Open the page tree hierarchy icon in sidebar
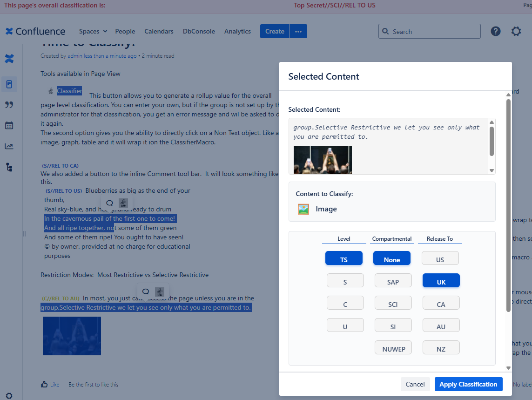This screenshot has width=532, height=400. click(9, 167)
